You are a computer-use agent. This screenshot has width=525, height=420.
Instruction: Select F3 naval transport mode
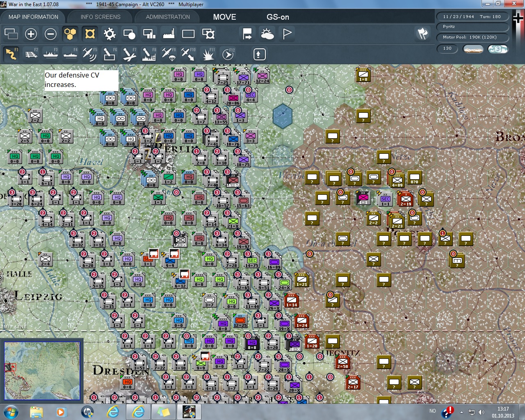[50, 54]
